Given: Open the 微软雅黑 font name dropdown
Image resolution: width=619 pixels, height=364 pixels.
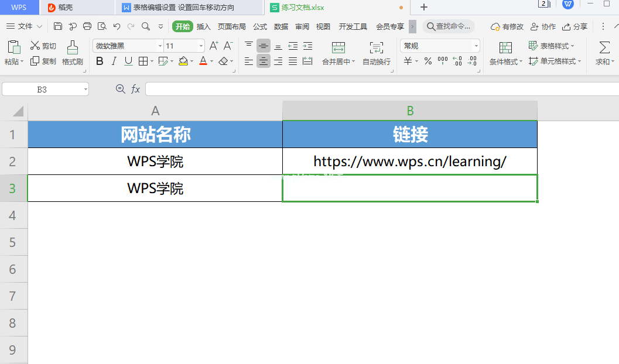Looking at the screenshot, I should pos(160,46).
